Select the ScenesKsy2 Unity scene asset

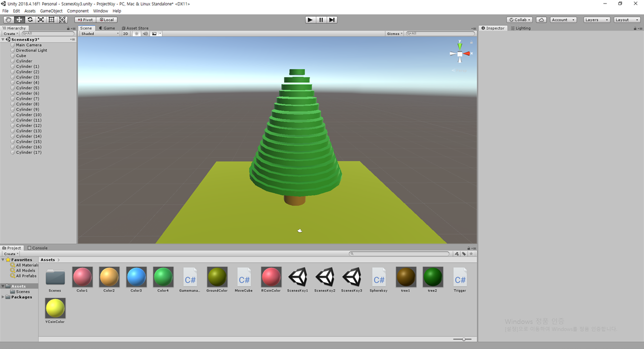tap(325, 277)
